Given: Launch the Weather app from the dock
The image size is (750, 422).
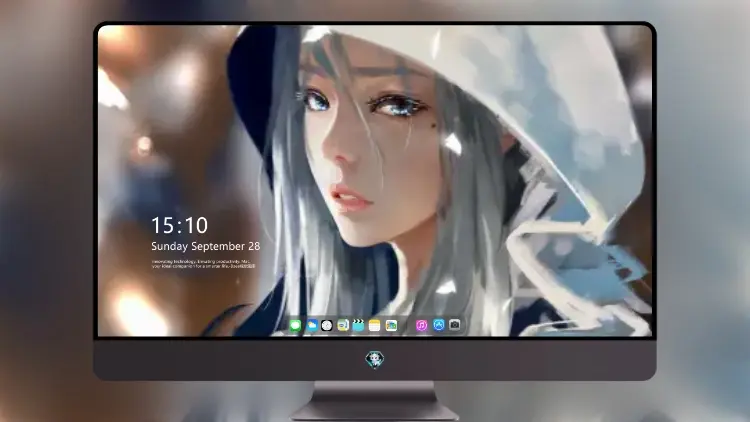Looking at the screenshot, I should (x=311, y=326).
